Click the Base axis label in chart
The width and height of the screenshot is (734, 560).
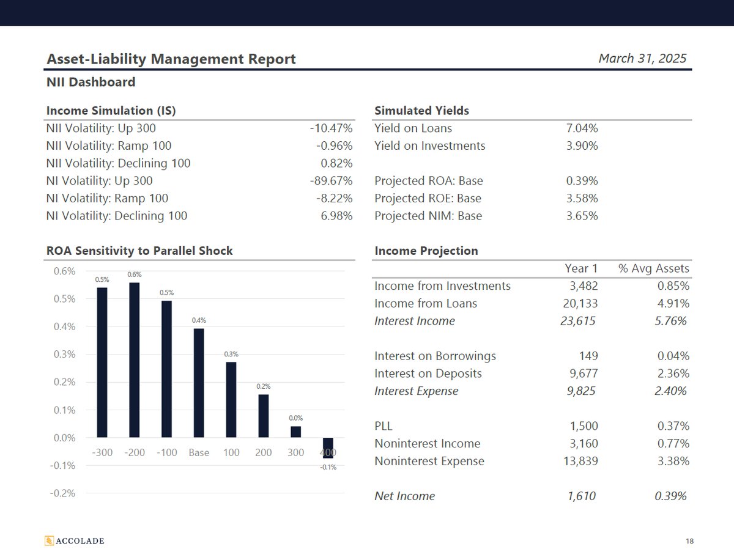point(199,453)
